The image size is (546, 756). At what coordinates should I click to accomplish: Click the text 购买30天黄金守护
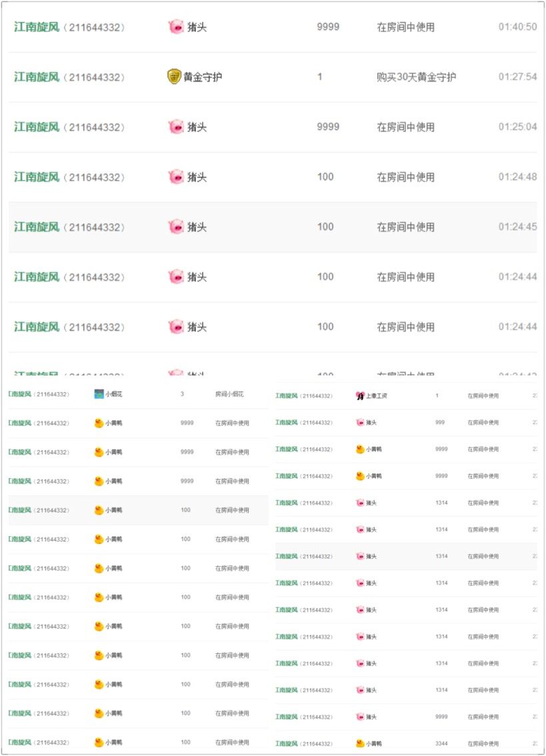pos(416,77)
